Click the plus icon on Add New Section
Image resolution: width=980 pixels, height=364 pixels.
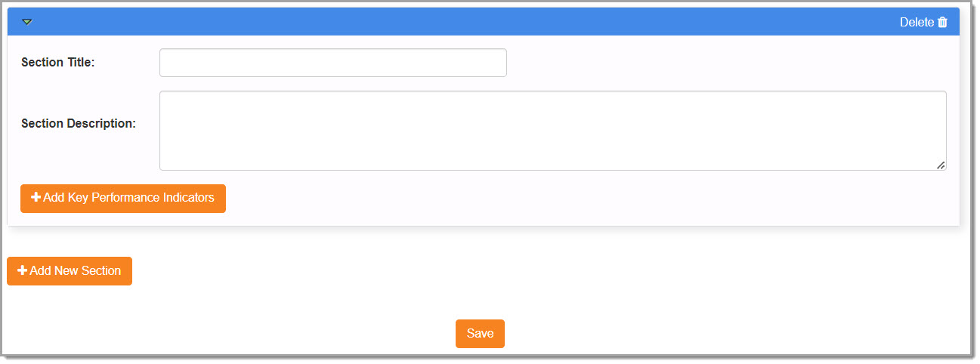[x=22, y=270]
